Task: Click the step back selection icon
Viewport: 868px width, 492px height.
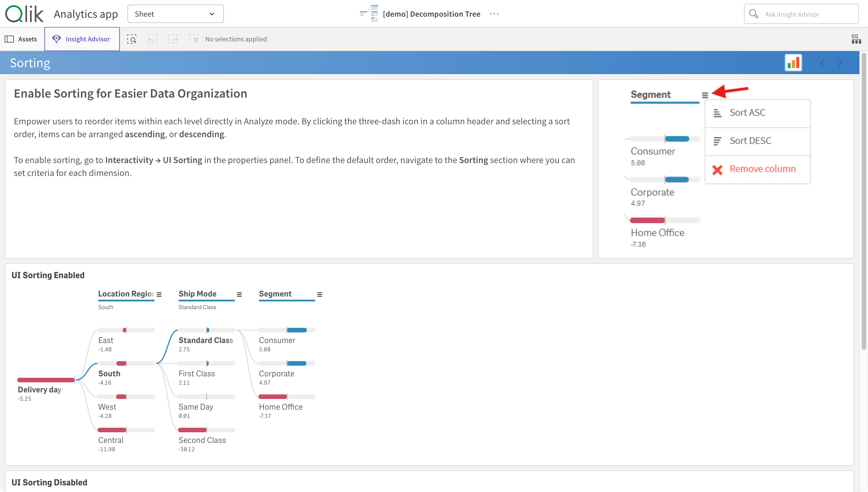Action: [x=152, y=39]
